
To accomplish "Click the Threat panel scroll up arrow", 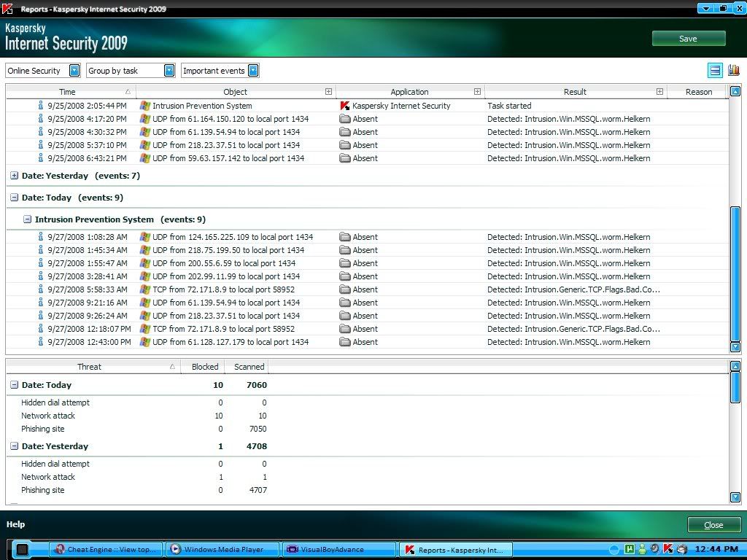I will click(x=735, y=366).
